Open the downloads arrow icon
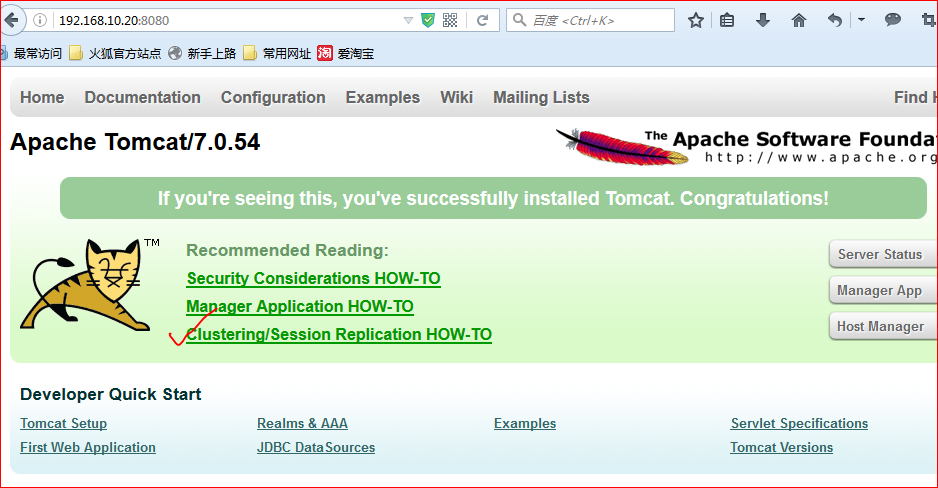The width and height of the screenshot is (938, 488). click(763, 20)
